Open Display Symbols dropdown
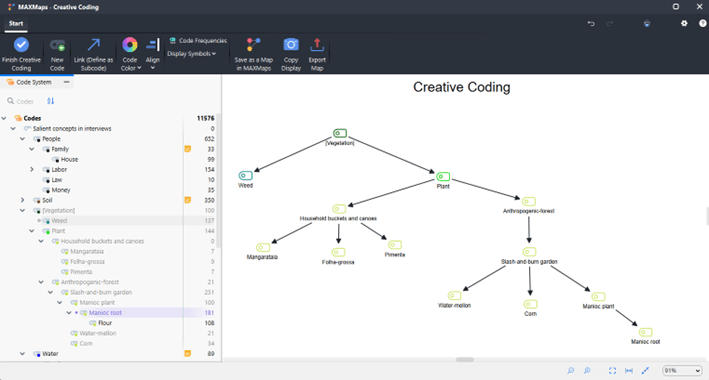 tap(191, 54)
